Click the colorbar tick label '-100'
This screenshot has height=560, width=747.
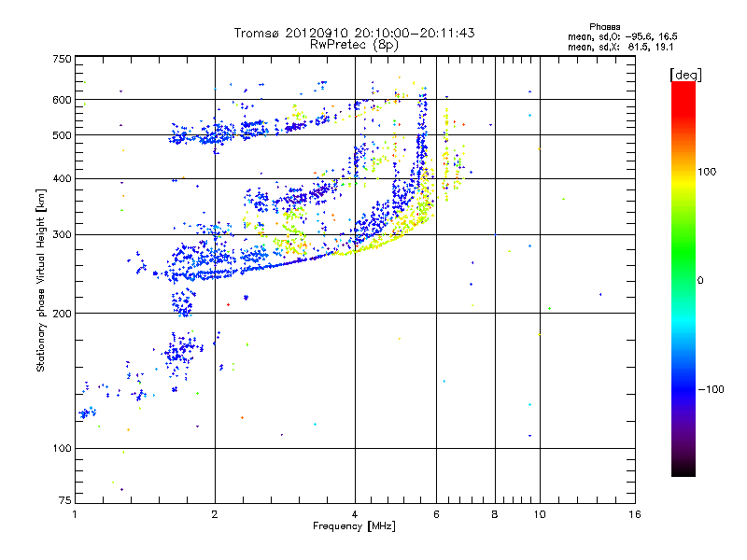tap(711, 389)
